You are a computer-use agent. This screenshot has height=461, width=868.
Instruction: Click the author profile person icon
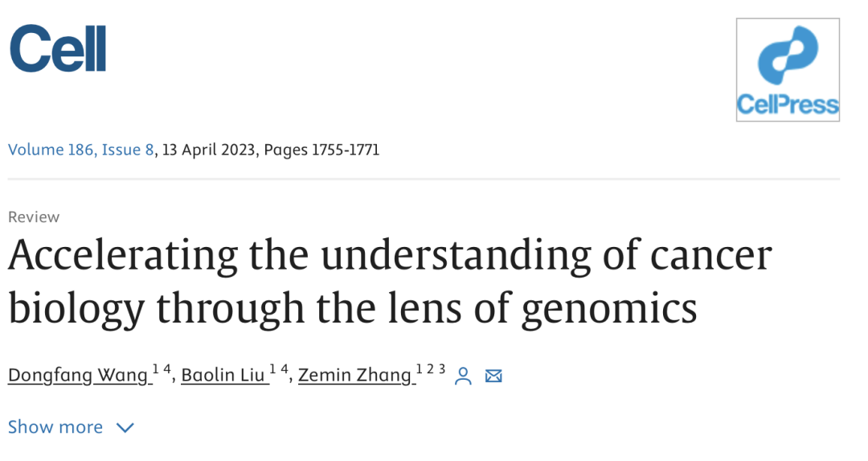463,377
